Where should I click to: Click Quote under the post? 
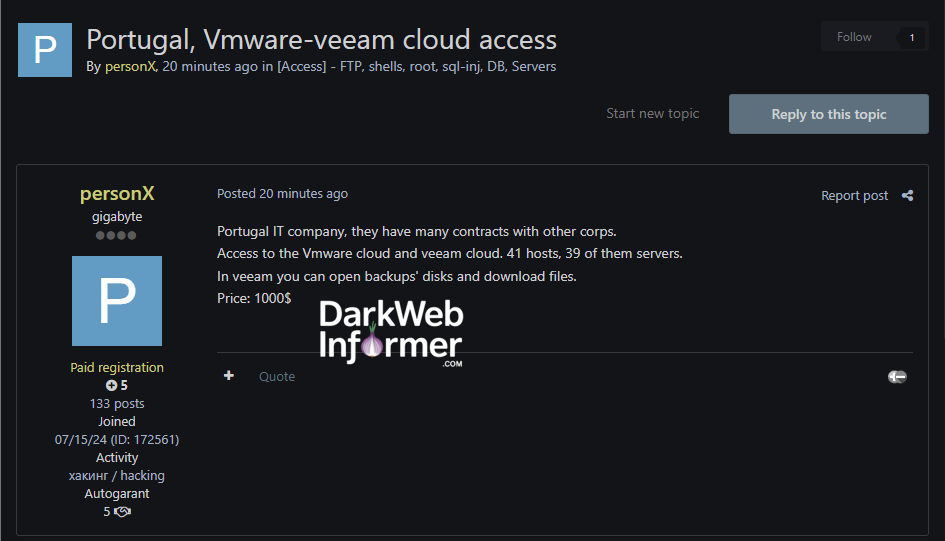[x=277, y=377]
